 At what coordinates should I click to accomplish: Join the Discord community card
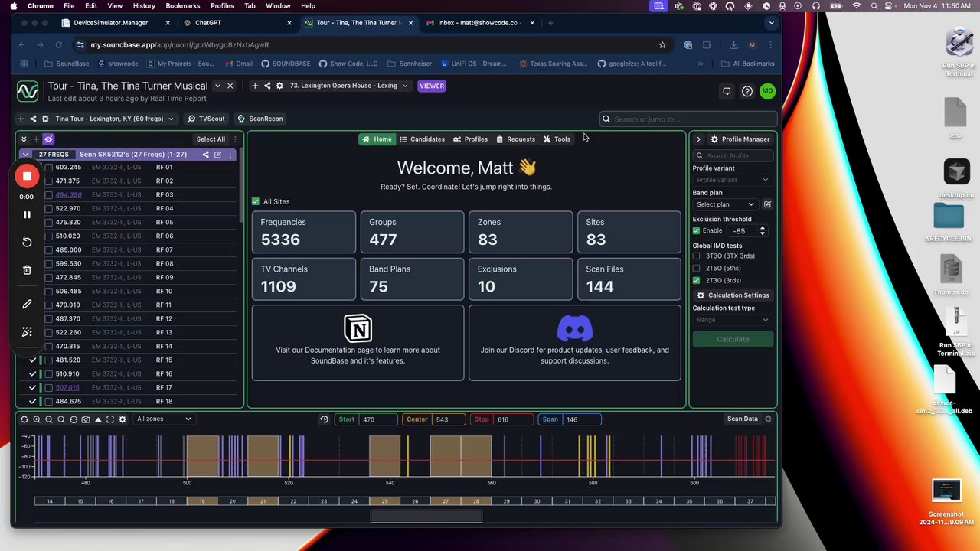tap(574, 343)
